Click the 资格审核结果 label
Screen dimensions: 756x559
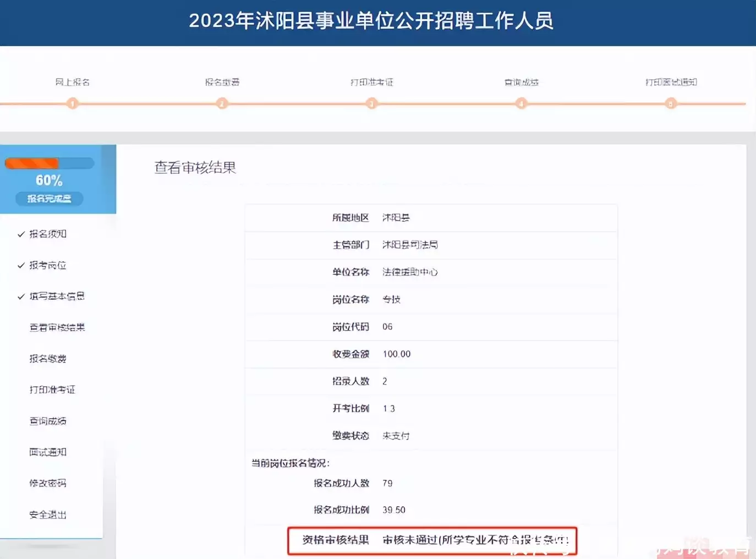pyautogui.click(x=336, y=540)
